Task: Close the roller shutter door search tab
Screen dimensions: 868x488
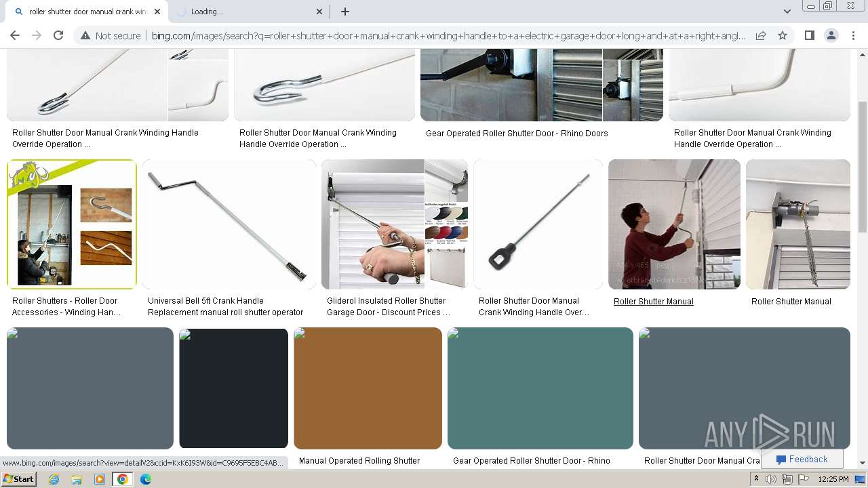Action: coord(157,12)
